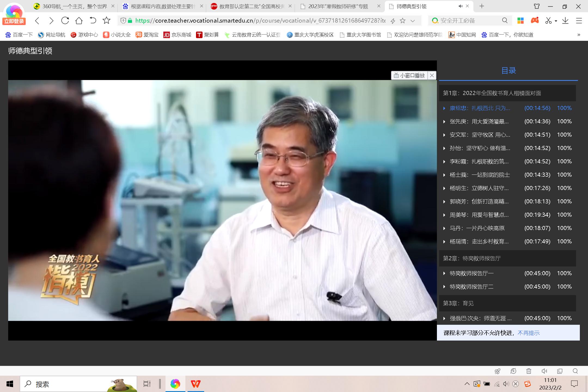Close the 360导航 tab
This screenshot has height=392, width=588.
click(x=113, y=6)
